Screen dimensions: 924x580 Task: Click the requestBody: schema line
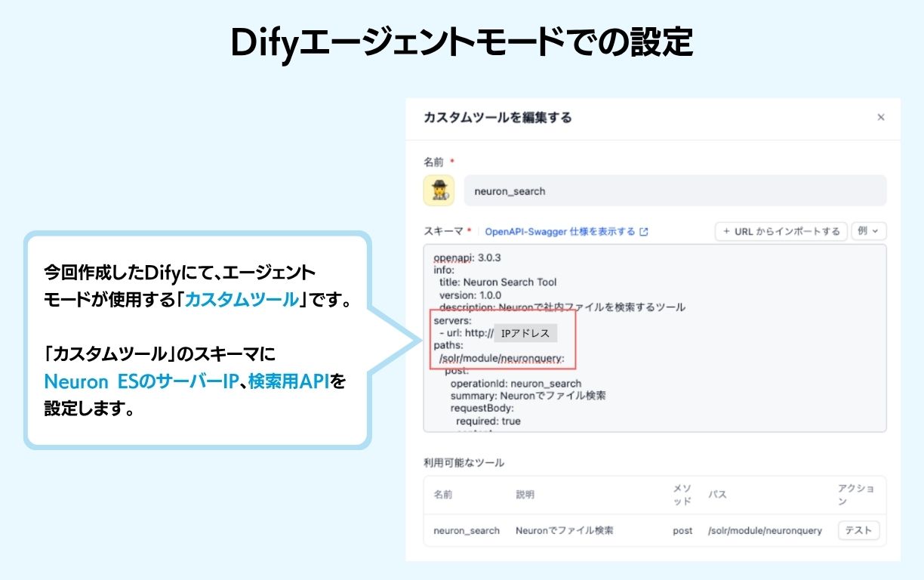point(482,408)
